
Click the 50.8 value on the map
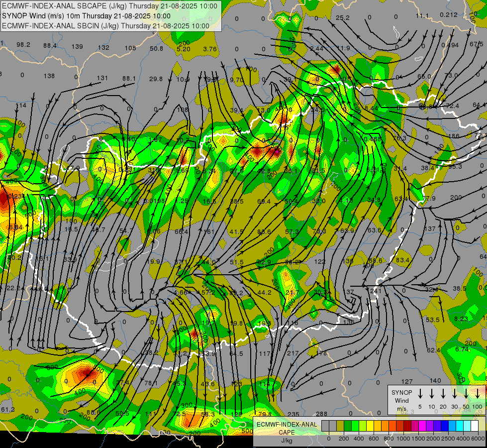point(157,48)
